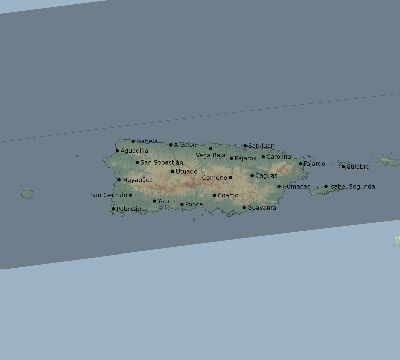The image size is (400, 360).
Task: Select the Utuado city label
Action: click(186, 171)
